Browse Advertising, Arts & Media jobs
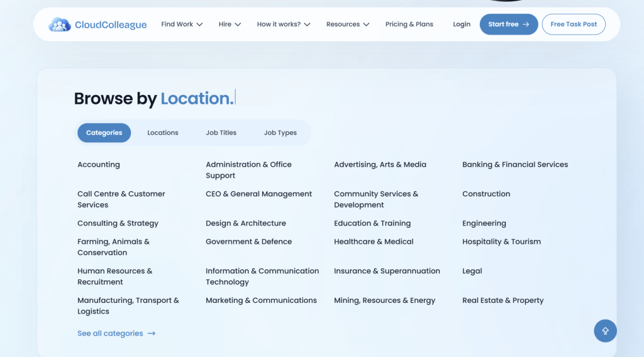Image resolution: width=644 pixels, height=357 pixels. (x=380, y=164)
